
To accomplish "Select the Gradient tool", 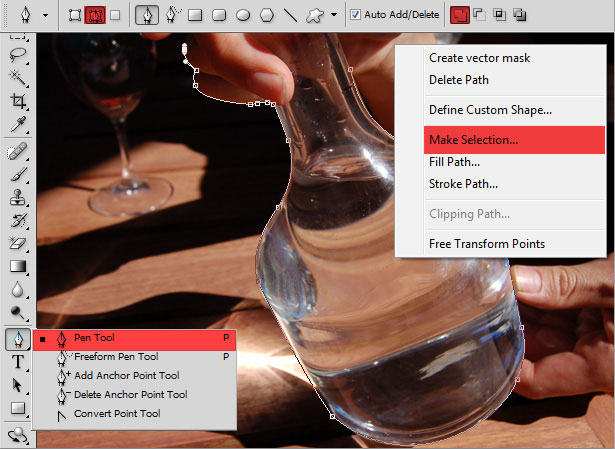I will (18, 267).
